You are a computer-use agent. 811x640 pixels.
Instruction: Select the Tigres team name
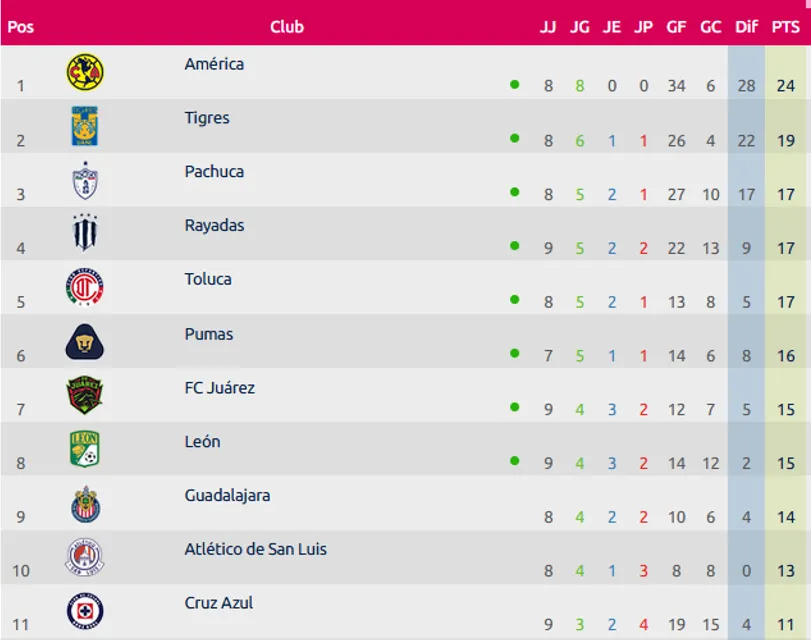(207, 118)
